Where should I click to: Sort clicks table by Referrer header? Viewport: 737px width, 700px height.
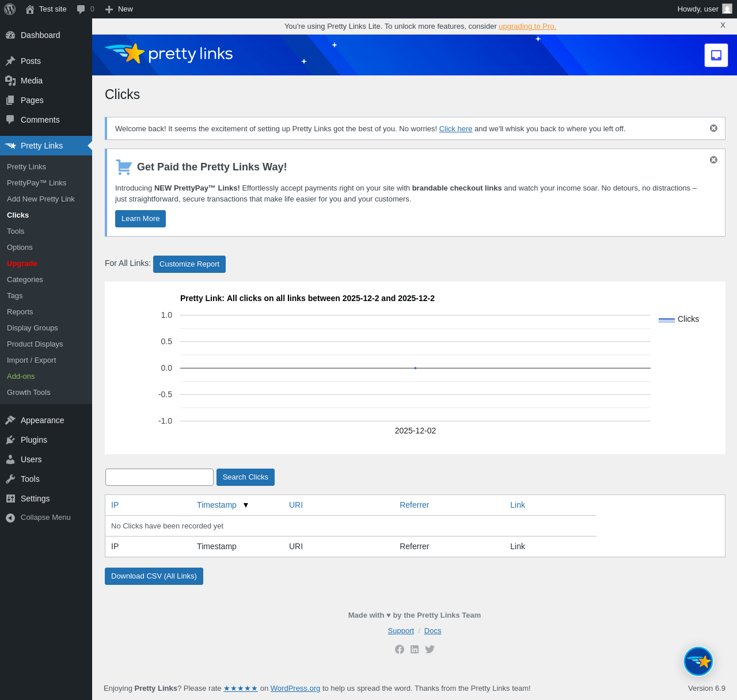(415, 505)
